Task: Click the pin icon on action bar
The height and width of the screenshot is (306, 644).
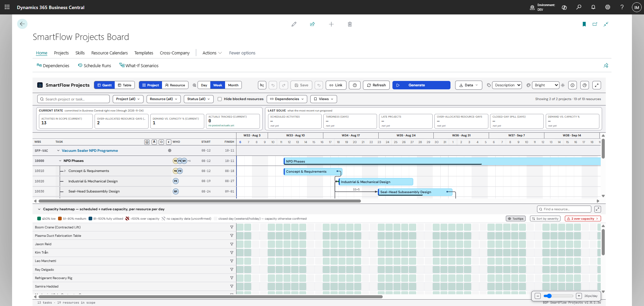Action: pos(606,65)
